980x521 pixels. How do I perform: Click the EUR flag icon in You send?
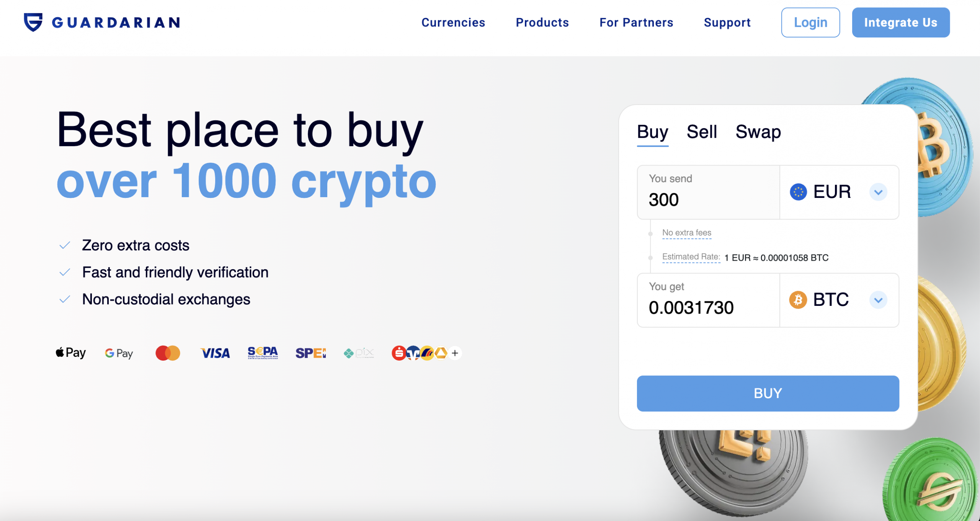pos(798,192)
